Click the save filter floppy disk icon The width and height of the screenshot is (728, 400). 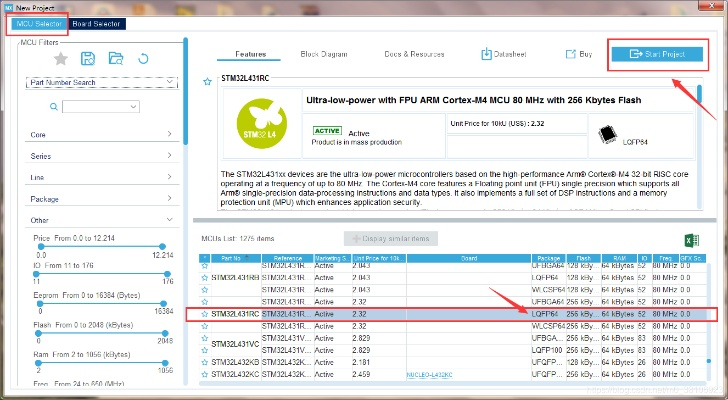click(88, 59)
